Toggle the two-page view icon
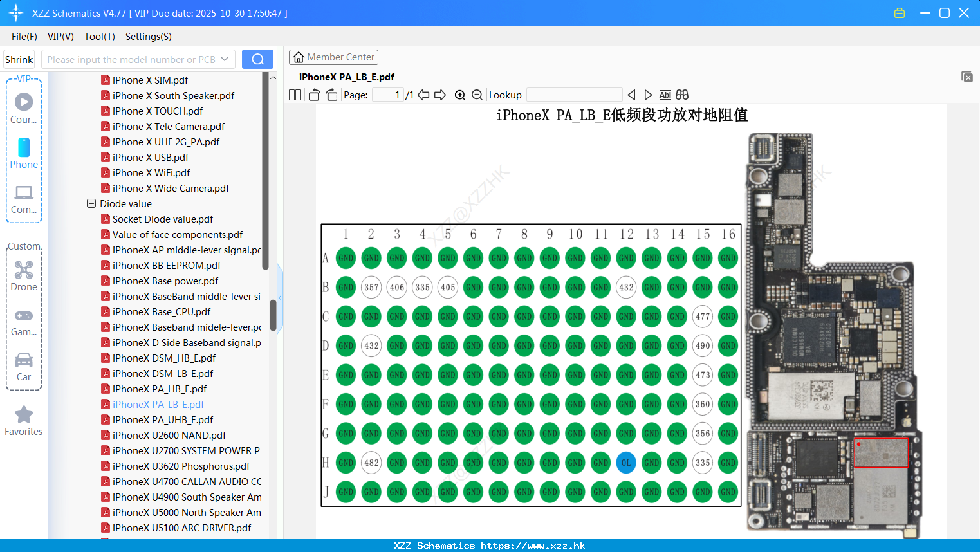Screen dimensions: 980x552 [295, 95]
